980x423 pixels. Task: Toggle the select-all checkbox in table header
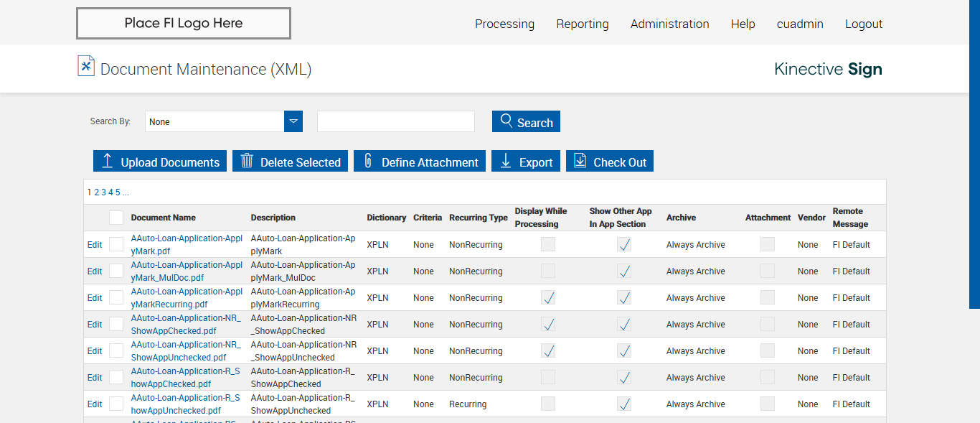pos(116,218)
